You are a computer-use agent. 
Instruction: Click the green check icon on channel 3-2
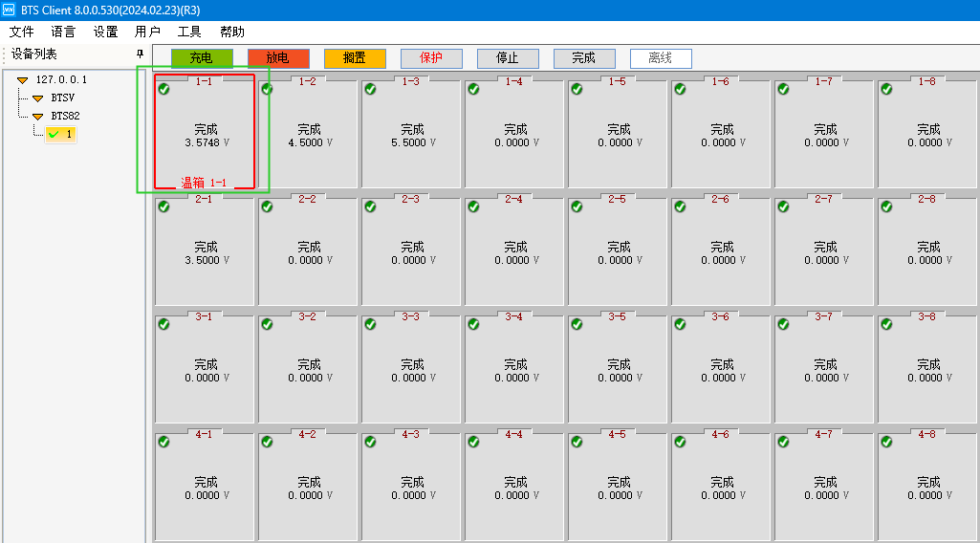(x=267, y=324)
